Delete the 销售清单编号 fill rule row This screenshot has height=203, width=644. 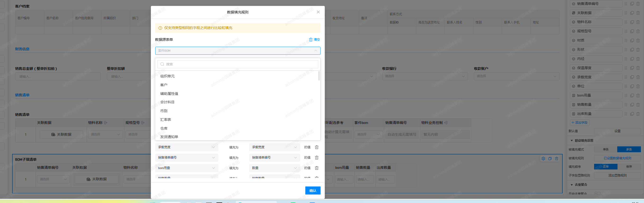[317, 158]
